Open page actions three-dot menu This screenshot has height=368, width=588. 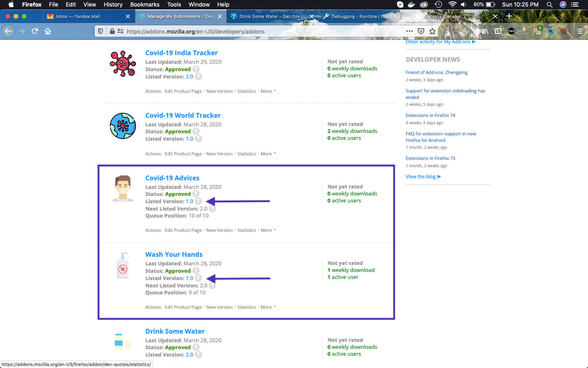409,31
